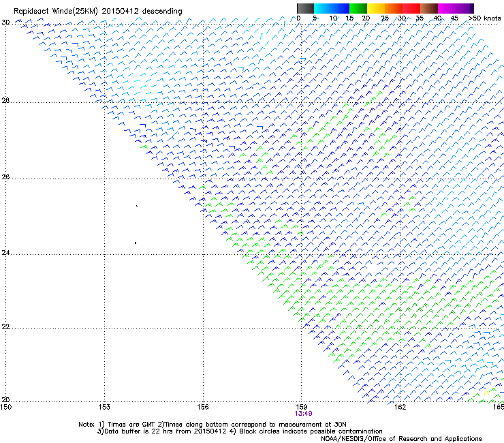The width and height of the screenshot is (504, 443).
Task: Click the black dot just above latitude 24
Action: 136,243
